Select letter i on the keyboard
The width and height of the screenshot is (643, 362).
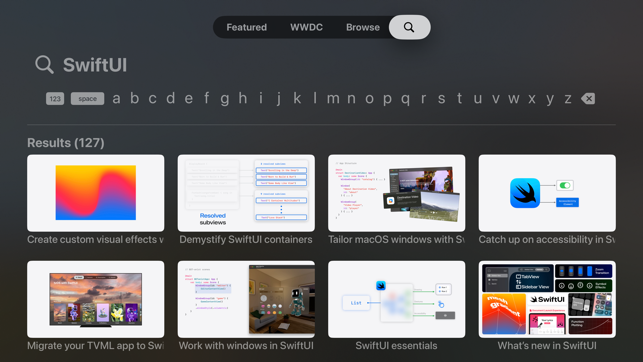[261, 98]
